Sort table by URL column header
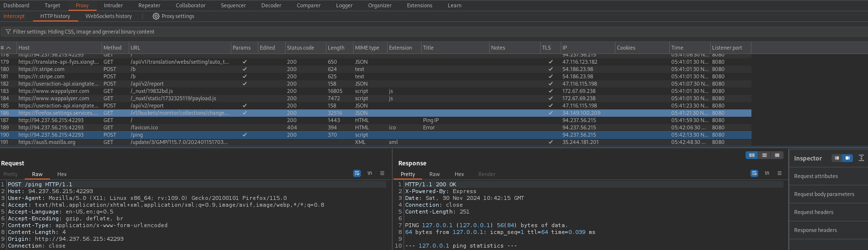Screen dimensions: 868x250 point(179,48)
